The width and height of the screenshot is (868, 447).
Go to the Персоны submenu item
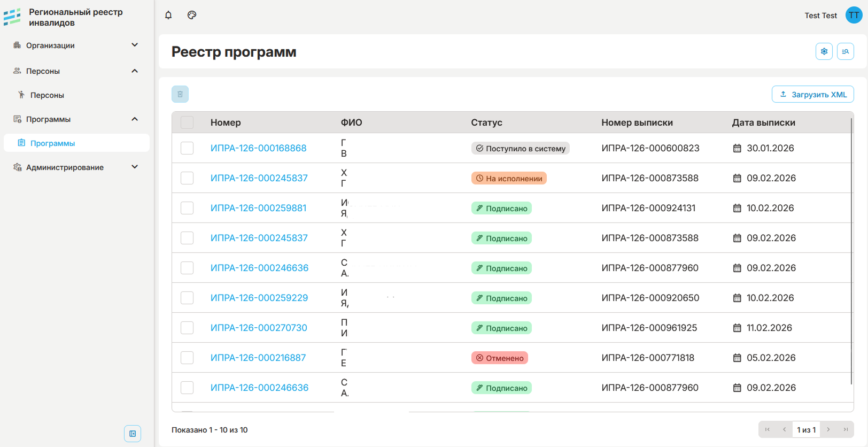point(47,95)
